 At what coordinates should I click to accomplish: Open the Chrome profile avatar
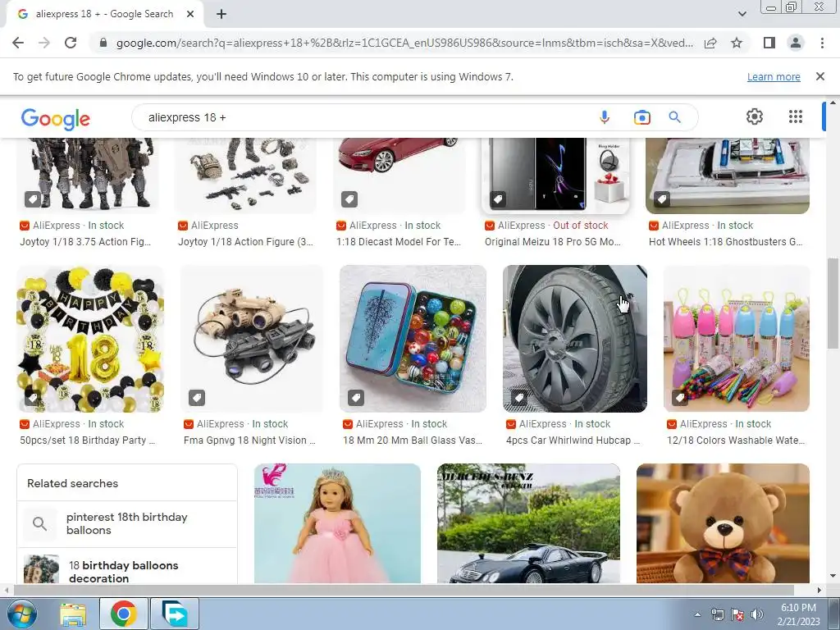pos(796,43)
